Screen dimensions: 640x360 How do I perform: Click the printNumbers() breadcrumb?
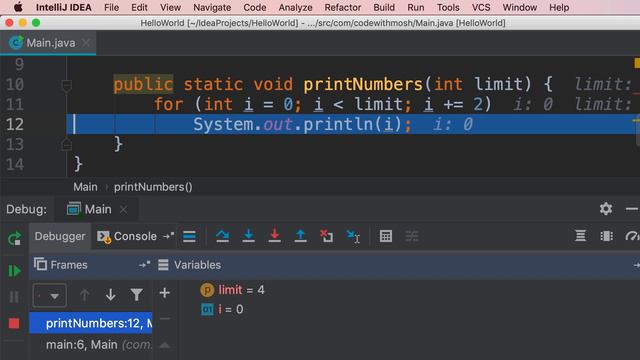coord(153,187)
